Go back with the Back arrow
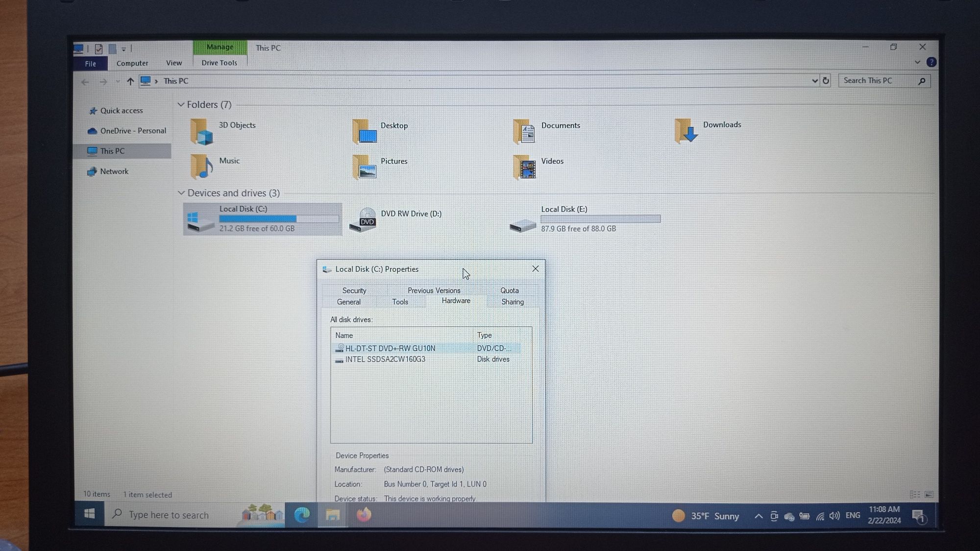Screen dimensions: 980x551 pyautogui.click(x=85, y=82)
